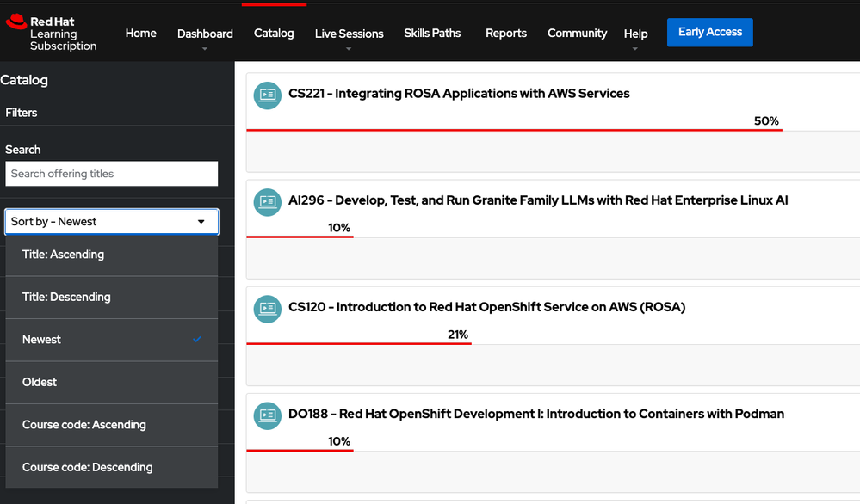Select Title: Ascending sort option
Screen dimensions: 860x504
click(x=112, y=255)
